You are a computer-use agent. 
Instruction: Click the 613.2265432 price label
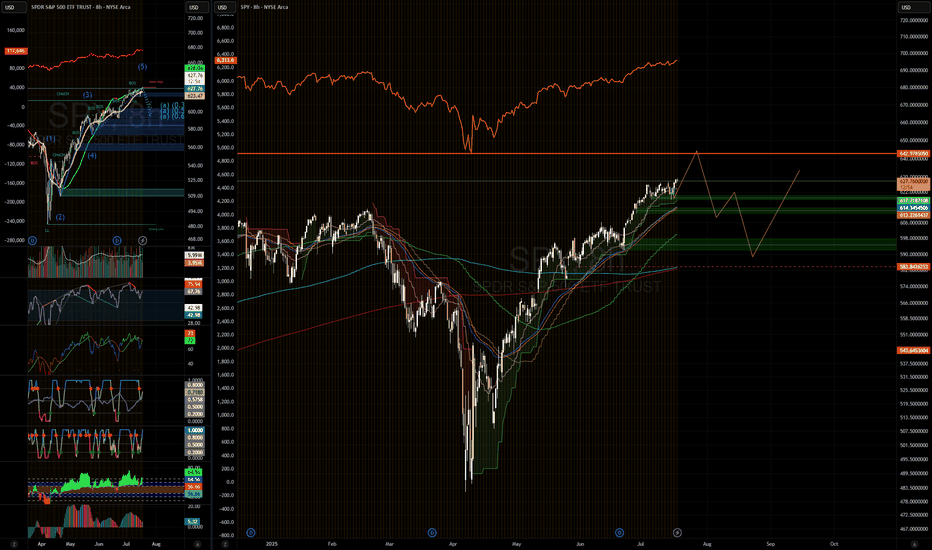click(914, 215)
